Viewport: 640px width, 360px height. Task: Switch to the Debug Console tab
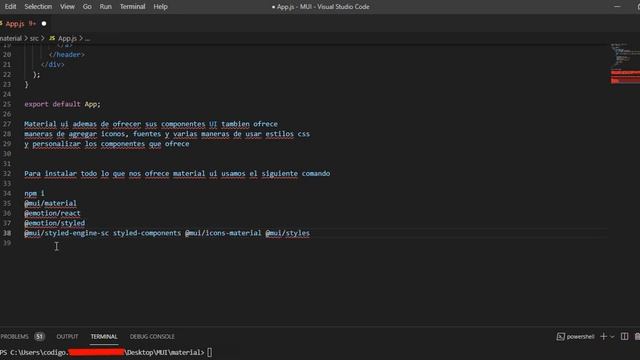(152, 336)
